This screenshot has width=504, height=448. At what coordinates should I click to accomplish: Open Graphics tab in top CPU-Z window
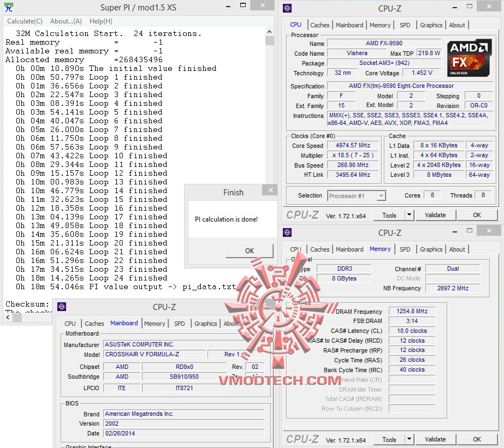[431, 25]
